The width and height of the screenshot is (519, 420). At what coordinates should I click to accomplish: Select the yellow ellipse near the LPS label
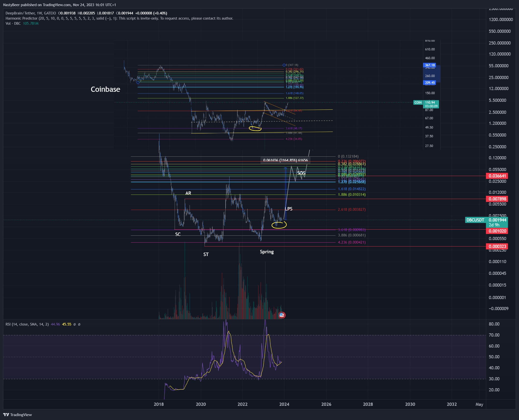279,225
